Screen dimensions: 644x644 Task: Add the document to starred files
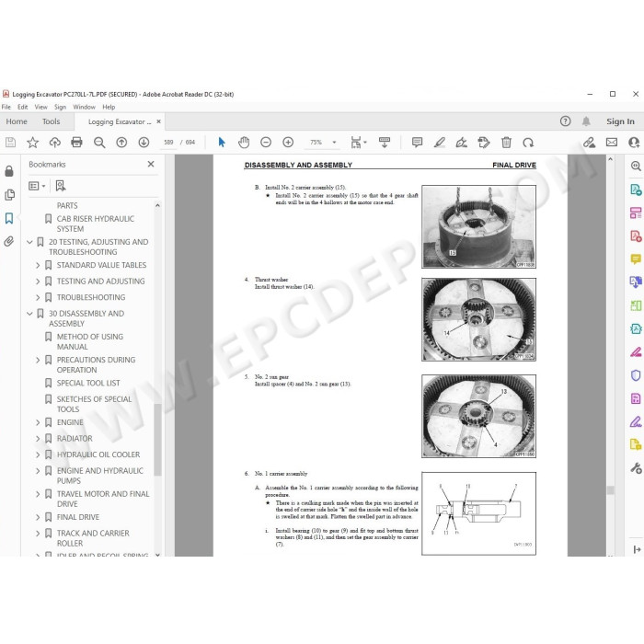[32, 143]
